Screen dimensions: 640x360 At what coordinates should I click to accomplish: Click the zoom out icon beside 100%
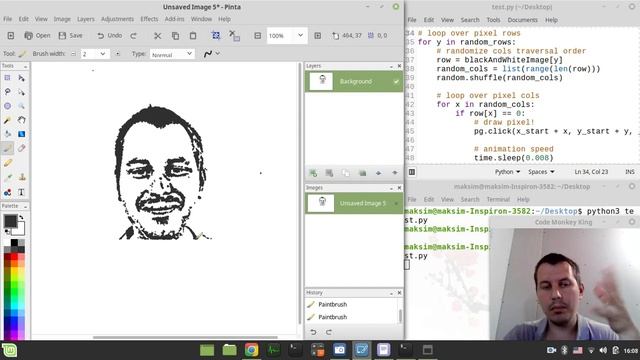click(x=258, y=36)
